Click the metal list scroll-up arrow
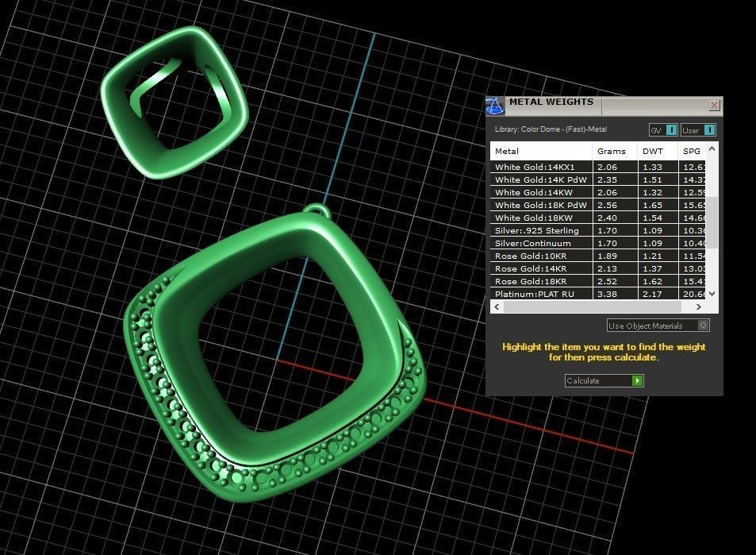The height and width of the screenshot is (555, 756). 712,148
